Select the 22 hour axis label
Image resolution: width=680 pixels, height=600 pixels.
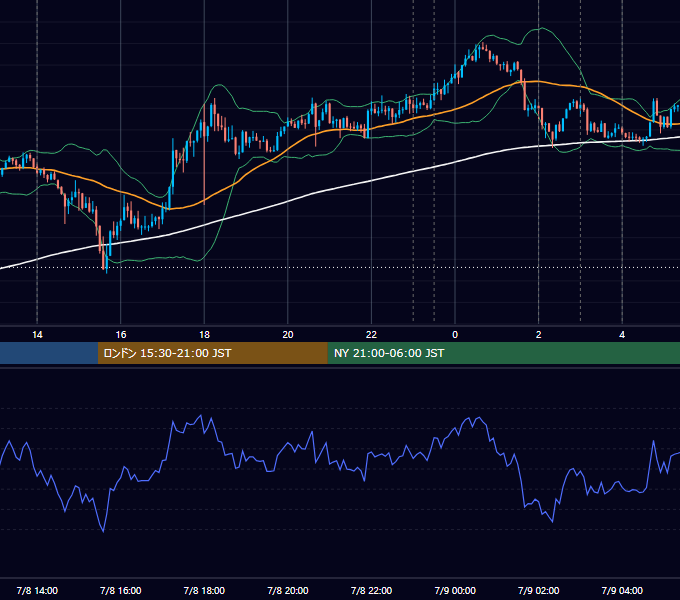coord(371,335)
